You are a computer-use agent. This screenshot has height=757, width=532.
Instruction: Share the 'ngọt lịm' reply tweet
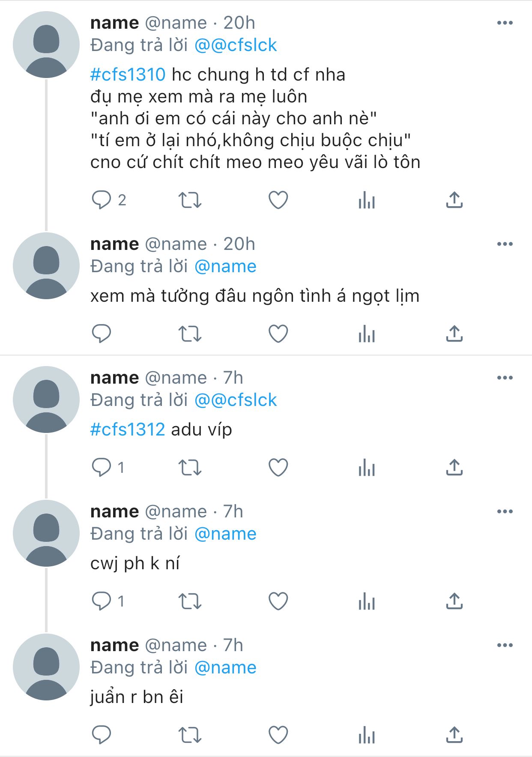pos(454,334)
